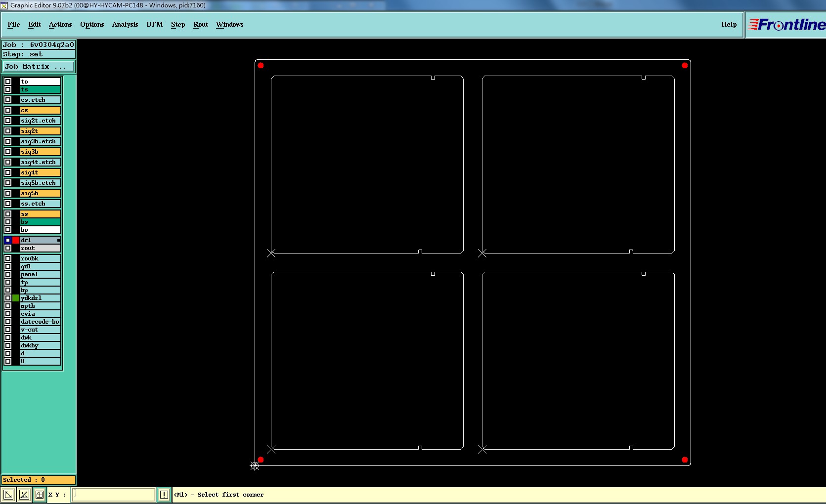
Task: Toggle the checkbox for layer sig4t
Action: (x=8, y=172)
